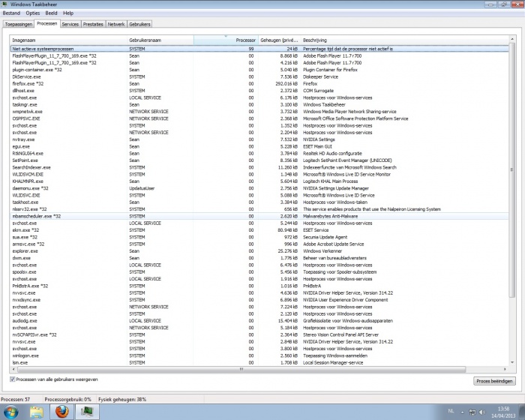Select the dllhost.exe process
The height and width of the screenshot is (420, 525).
click(x=259, y=91)
